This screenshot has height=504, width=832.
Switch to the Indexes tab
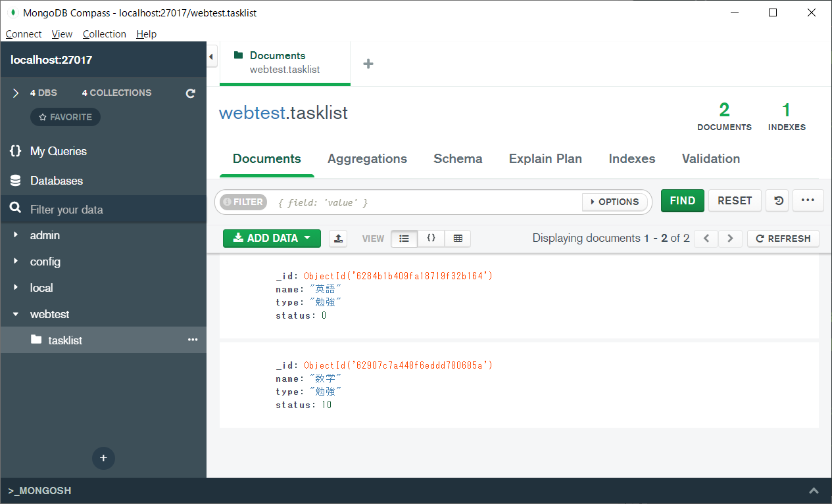632,159
